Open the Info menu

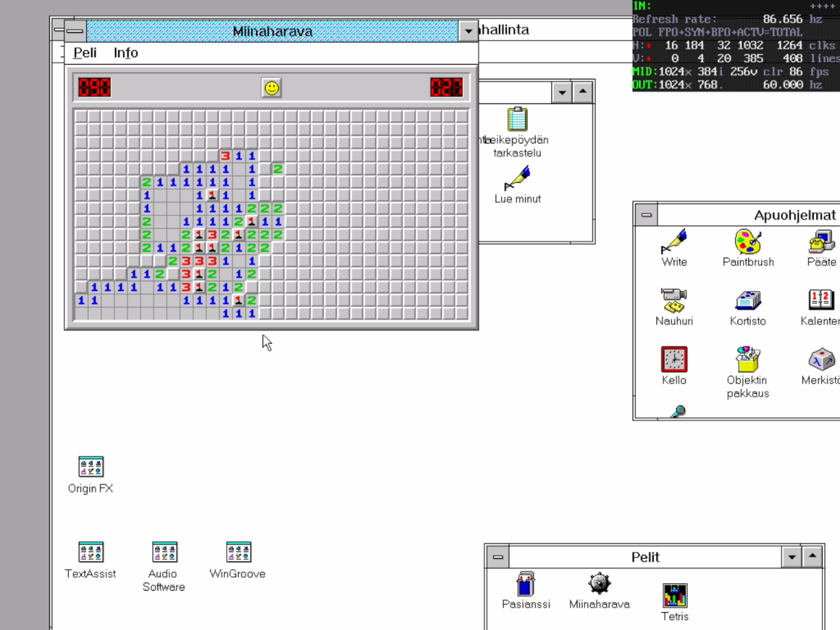(125, 53)
